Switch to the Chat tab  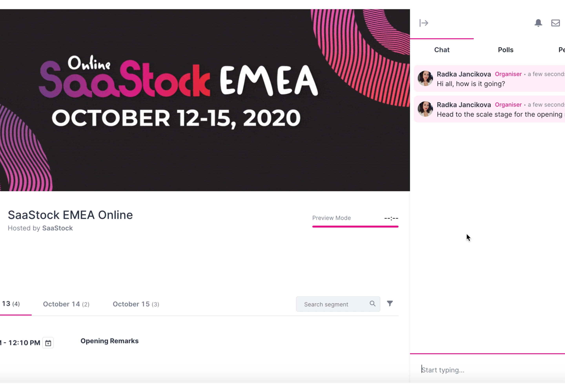tap(442, 50)
